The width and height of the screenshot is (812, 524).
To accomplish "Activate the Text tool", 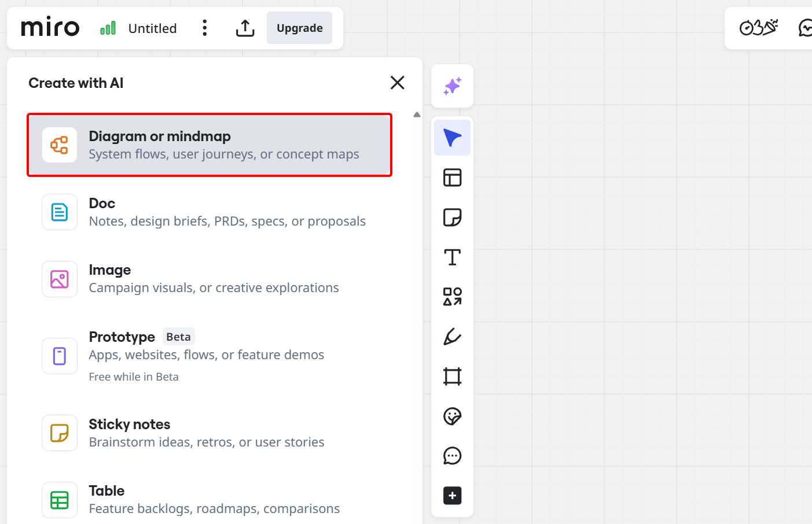I will point(452,257).
